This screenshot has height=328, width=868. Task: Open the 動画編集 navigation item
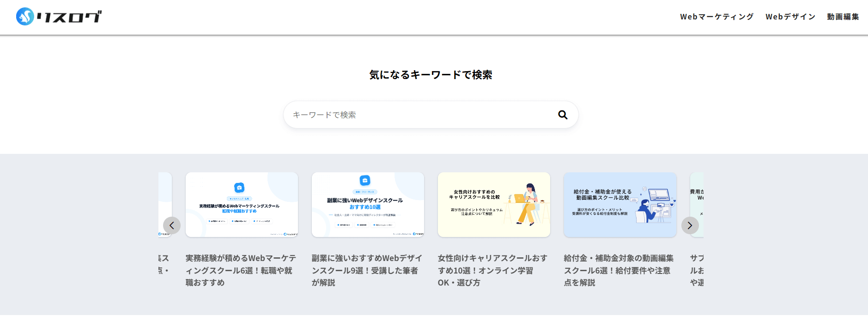point(843,17)
